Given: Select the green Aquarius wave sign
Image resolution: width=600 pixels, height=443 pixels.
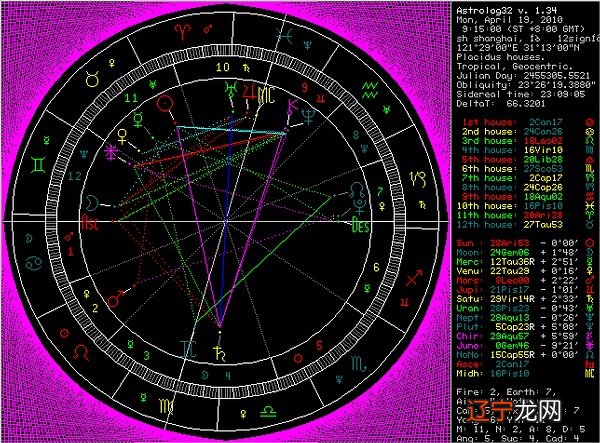Looking at the screenshot, I should coord(370,90).
